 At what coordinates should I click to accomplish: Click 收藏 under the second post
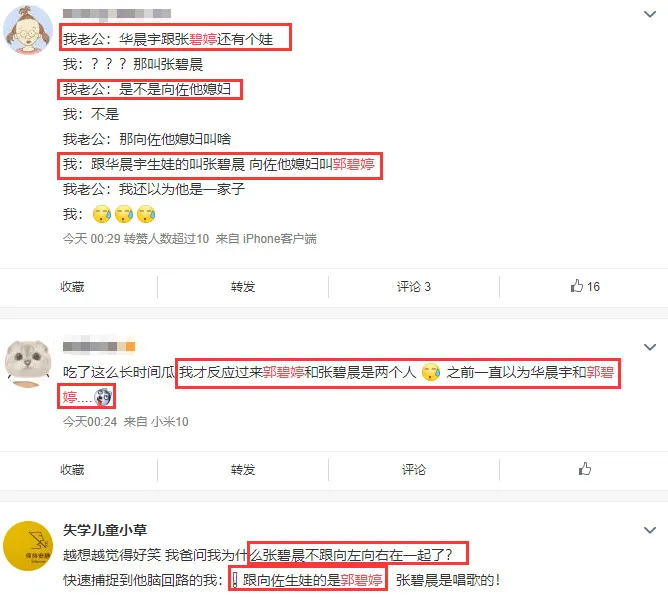tap(72, 470)
